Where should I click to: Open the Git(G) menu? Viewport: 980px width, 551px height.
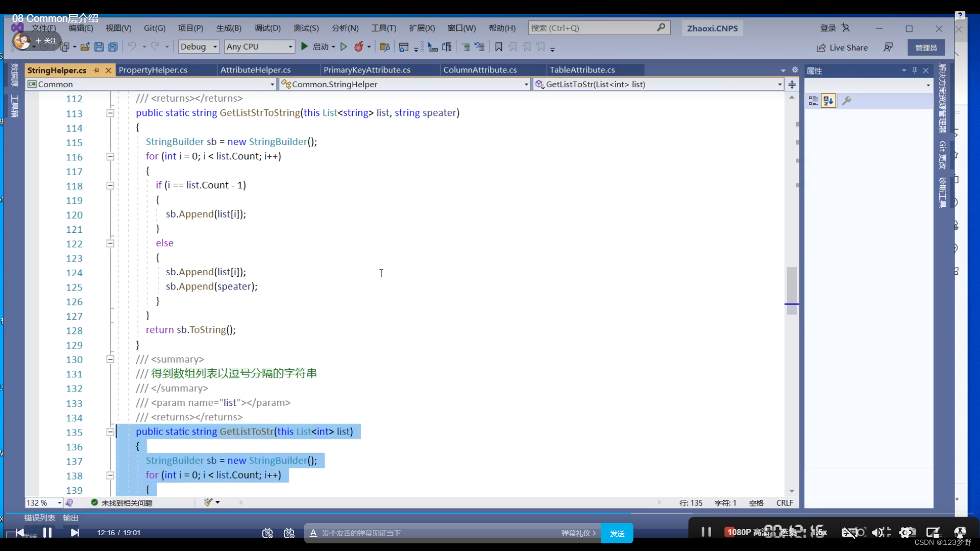pyautogui.click(x=155, y=28)
